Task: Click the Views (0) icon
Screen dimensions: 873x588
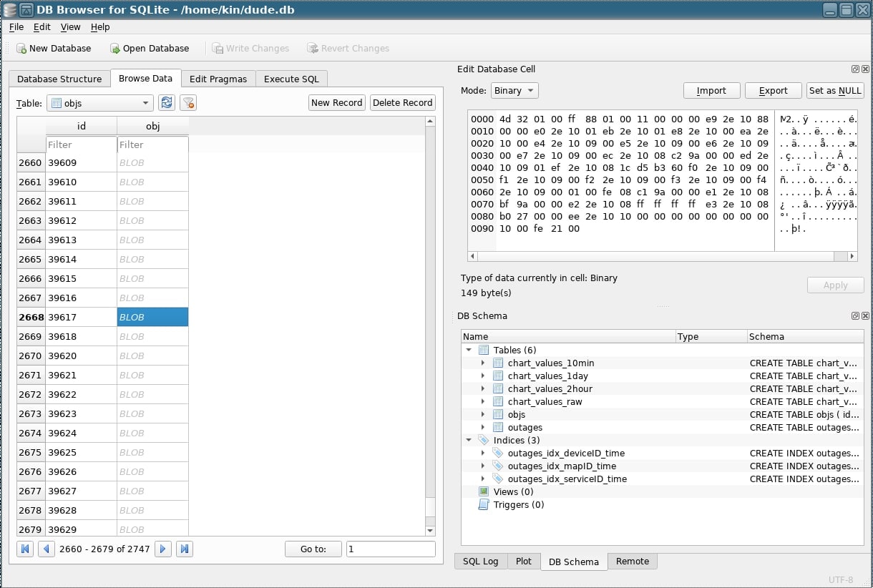Action: click(x=484, y=491)
